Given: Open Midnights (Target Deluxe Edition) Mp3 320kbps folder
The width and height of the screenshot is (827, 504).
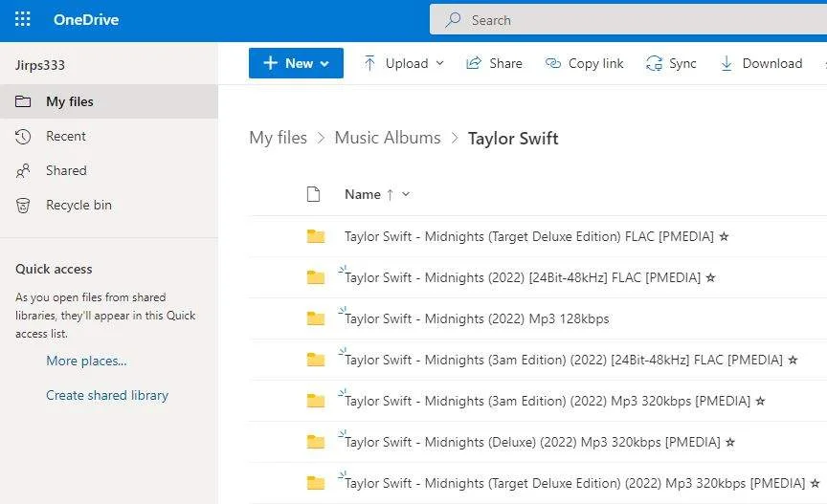Looking at the screenshot, I should pyautogui.click(x=575, y=484).
